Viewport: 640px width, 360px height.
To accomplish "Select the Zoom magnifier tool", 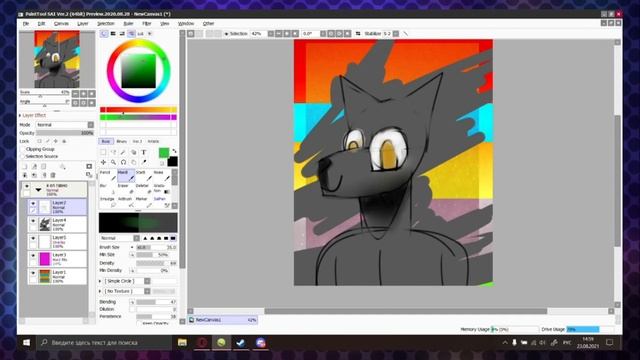I will coord(113,162).
